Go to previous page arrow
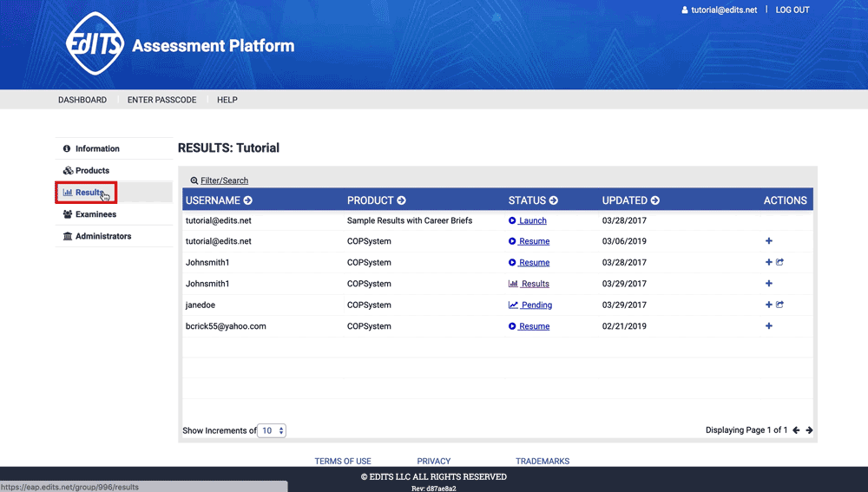This screenshot has width=868, height=492. 797,430
